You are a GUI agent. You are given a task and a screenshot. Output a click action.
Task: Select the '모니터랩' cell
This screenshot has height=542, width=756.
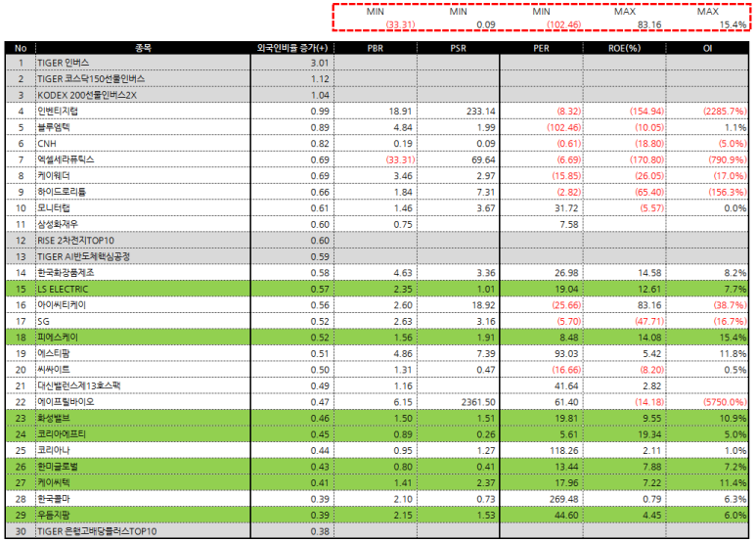coord(143,207)
